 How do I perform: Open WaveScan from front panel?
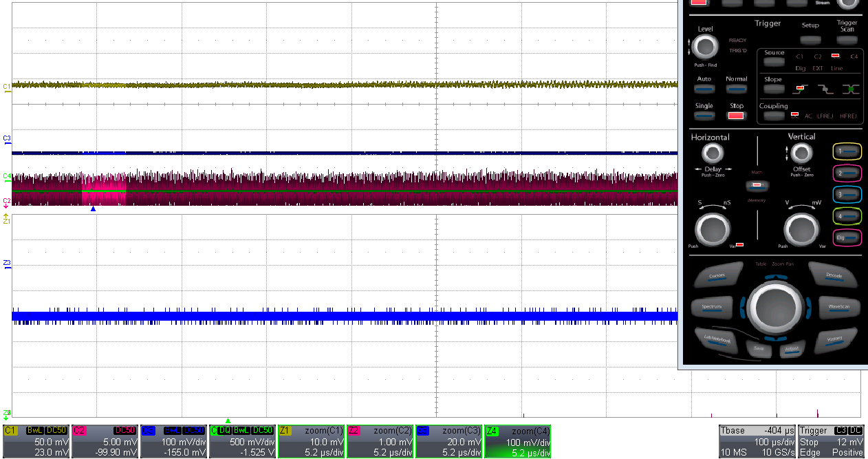click(838, 307)
